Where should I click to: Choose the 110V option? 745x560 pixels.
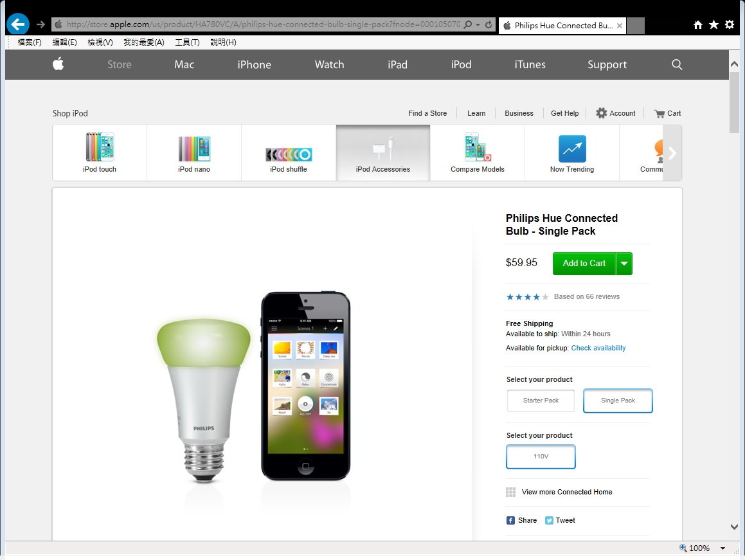coord(541,456)
